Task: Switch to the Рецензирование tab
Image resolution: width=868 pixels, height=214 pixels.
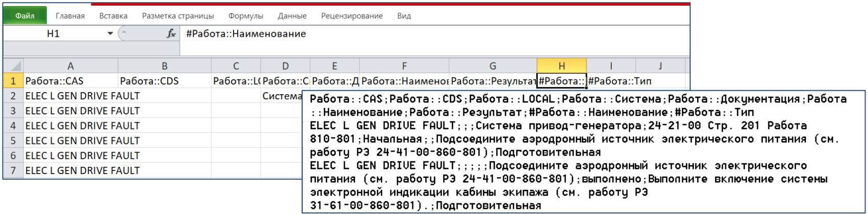Action: tap(352, 16)
